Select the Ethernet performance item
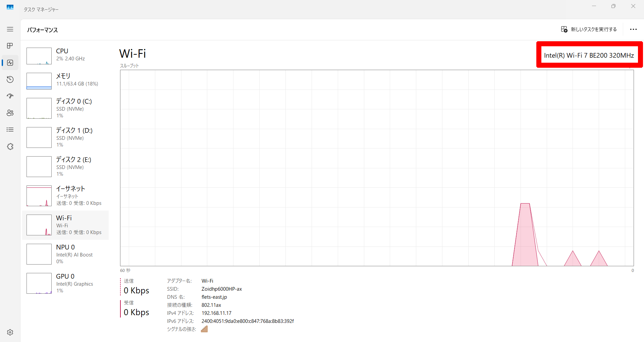 [x=66, y=196]
